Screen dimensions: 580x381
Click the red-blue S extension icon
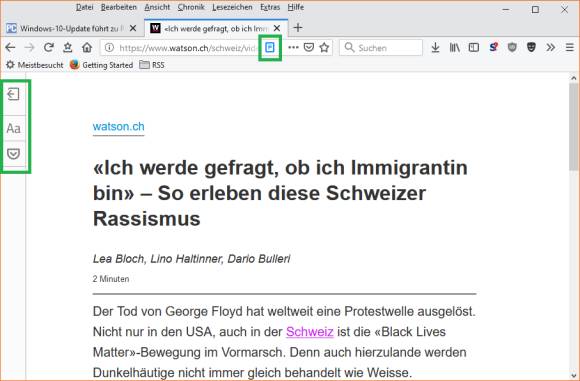(493, 47)
